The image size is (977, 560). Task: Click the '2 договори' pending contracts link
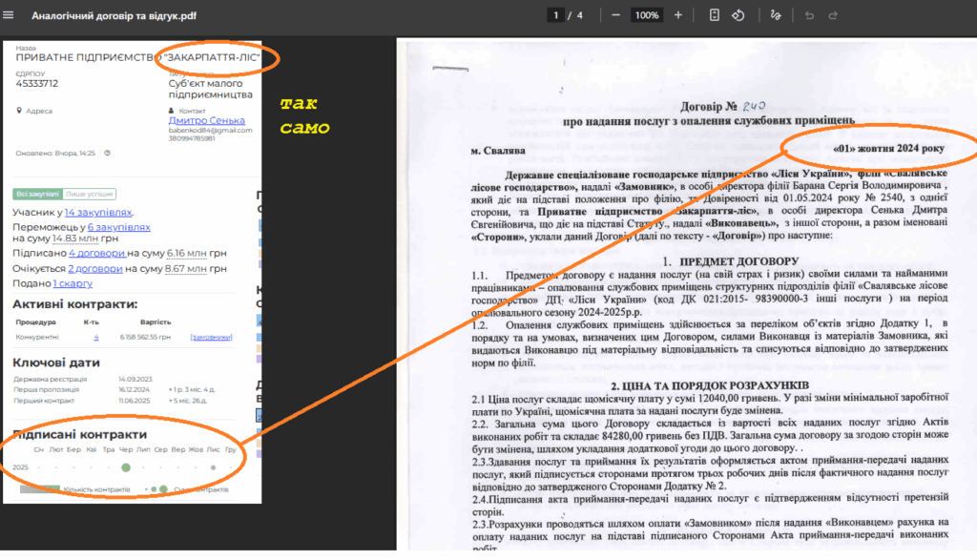[96, 269]
